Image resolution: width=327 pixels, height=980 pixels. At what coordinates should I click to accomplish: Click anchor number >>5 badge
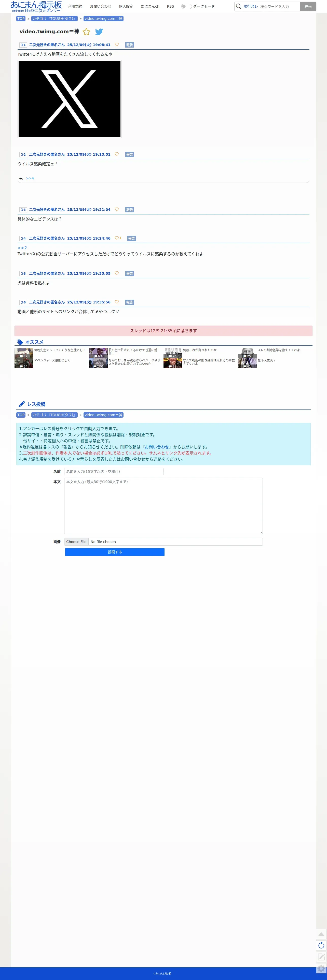coord(23,273)
